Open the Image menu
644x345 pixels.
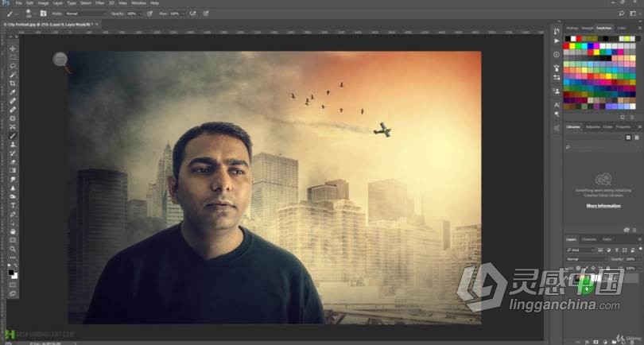43,3
